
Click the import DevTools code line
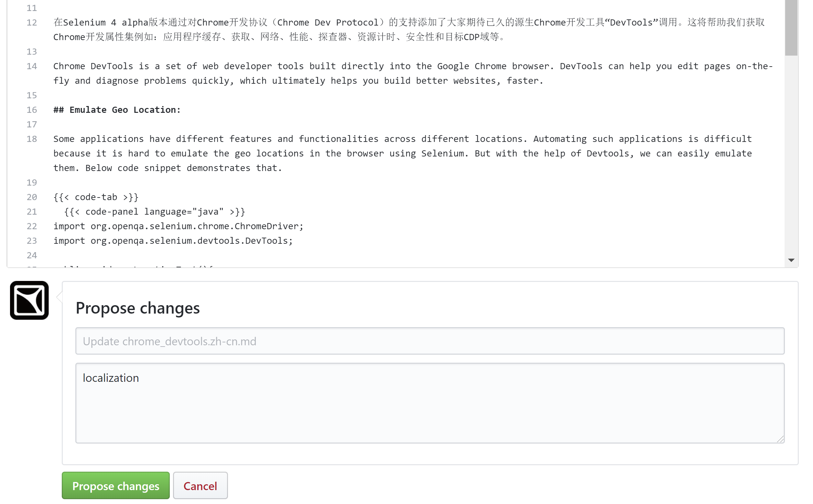(173, 241)
